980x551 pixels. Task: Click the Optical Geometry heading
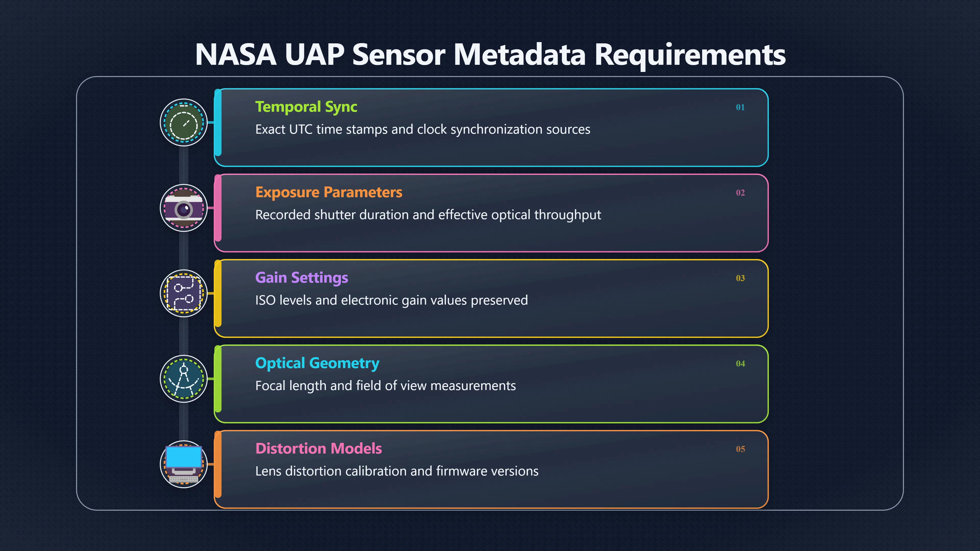[317, 363]
